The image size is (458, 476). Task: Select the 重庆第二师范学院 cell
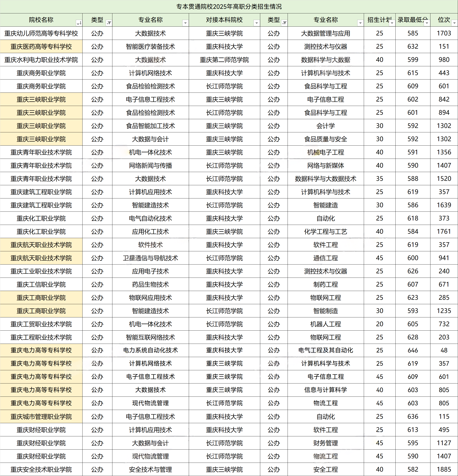coord(224,60)
